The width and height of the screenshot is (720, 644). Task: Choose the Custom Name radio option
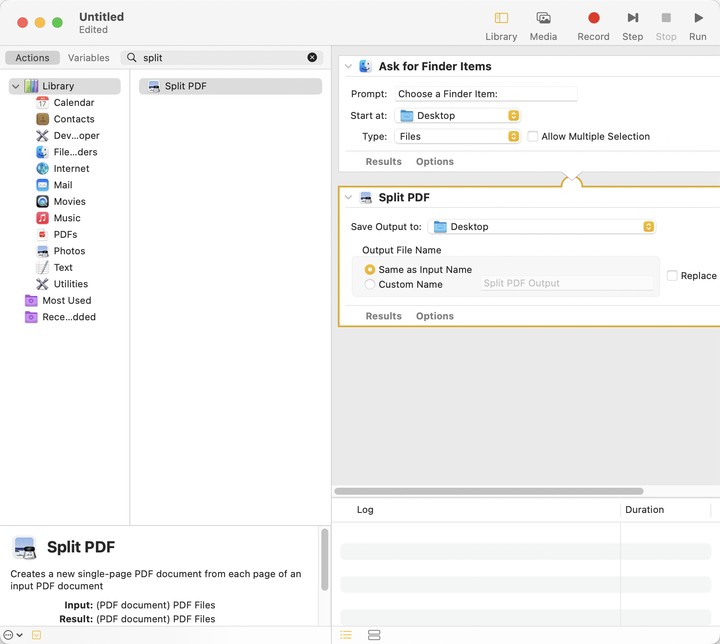[x=370, y=284]
